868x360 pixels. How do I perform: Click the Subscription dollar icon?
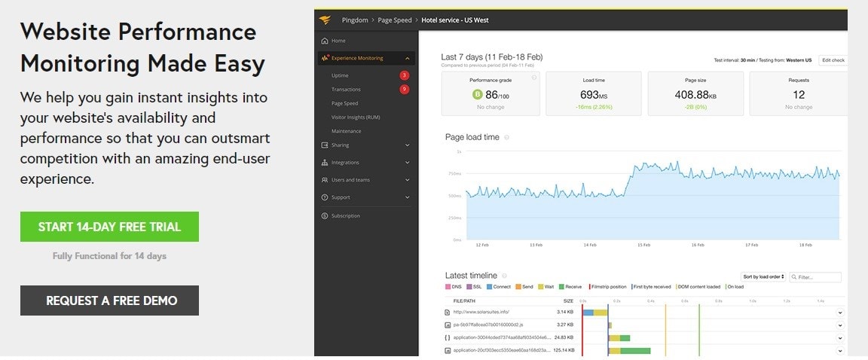325,215
